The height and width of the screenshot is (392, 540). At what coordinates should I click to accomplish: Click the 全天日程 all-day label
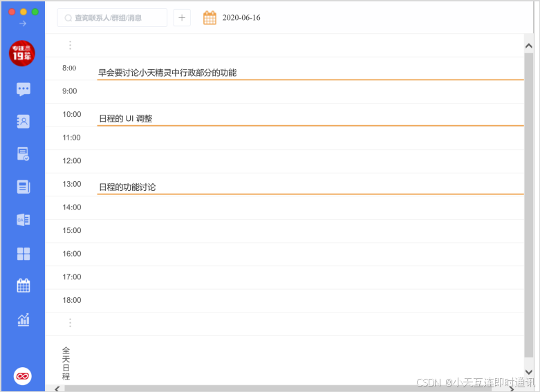click(66, 364)
